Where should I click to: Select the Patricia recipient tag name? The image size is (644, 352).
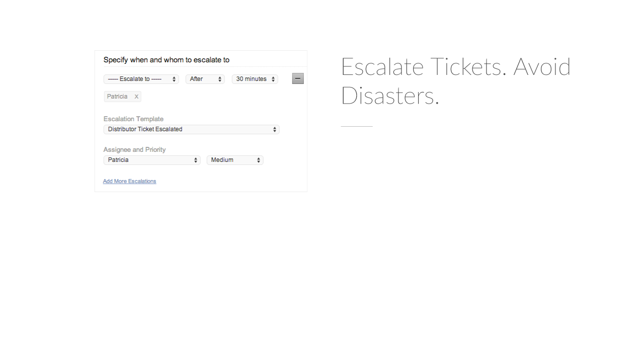point(117,97)
